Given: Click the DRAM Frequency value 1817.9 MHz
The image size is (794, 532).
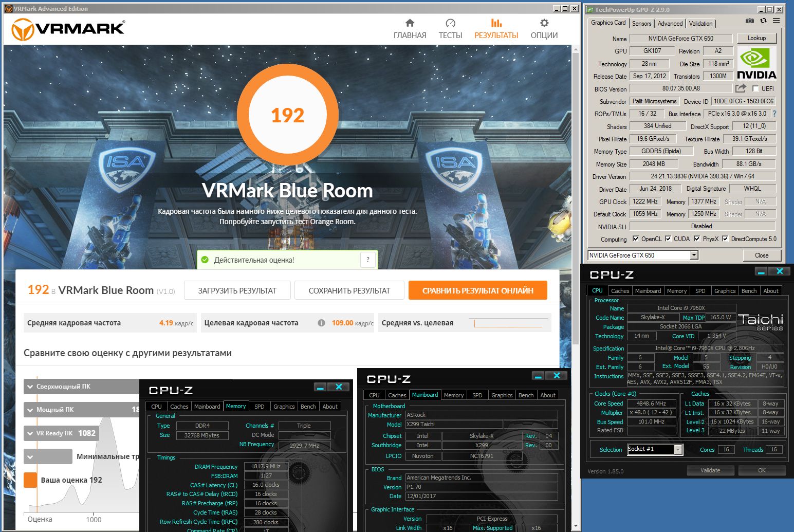Looking at the screenshot, I should [x=266, y=466].
